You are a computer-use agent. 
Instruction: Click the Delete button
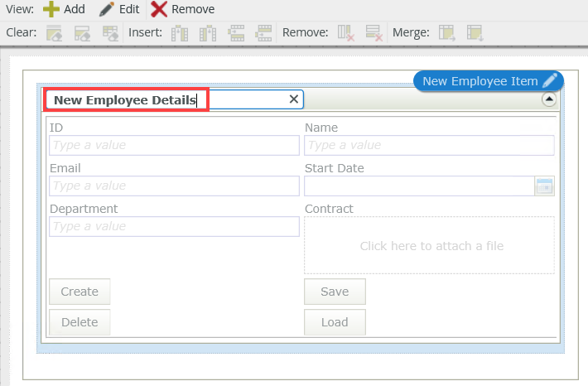[80, 322]
